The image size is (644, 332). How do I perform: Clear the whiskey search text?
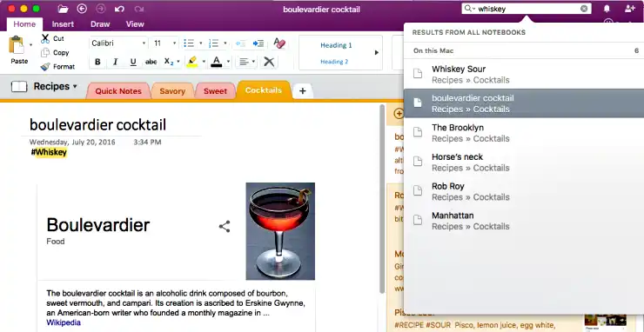[584, 9]
